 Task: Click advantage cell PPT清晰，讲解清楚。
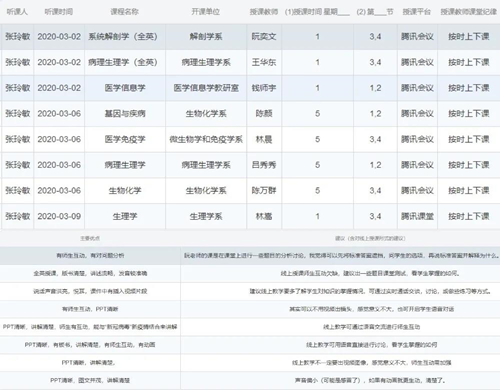pyautogui.click(x=89, y=362)
